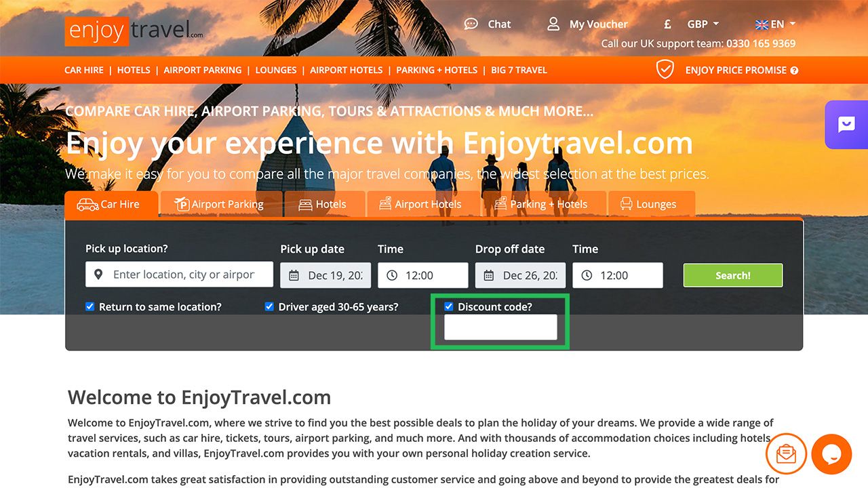Open the Chat speech bubble icon

[x=471, y=24]
